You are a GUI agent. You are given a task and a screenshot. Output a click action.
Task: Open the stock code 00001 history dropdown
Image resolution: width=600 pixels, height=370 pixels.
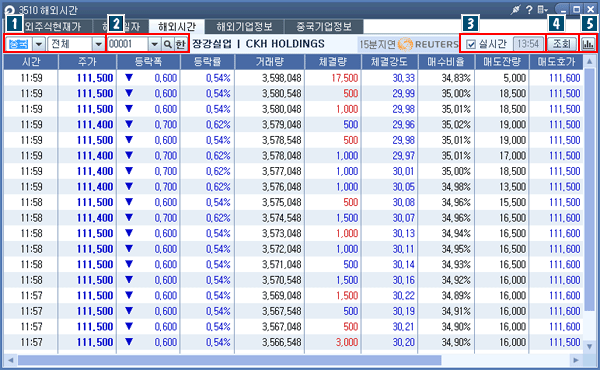pos(154,44)
